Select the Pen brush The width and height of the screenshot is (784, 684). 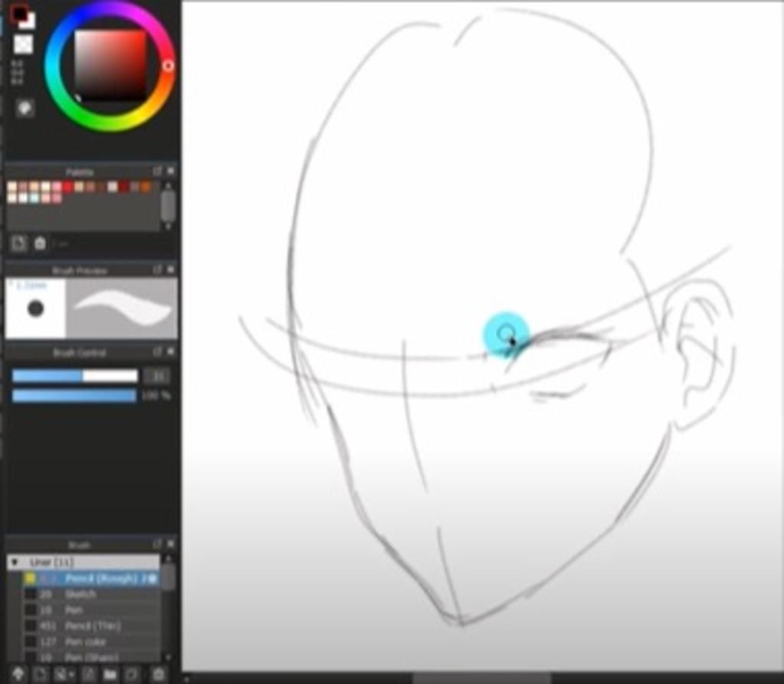coord(91,610)
